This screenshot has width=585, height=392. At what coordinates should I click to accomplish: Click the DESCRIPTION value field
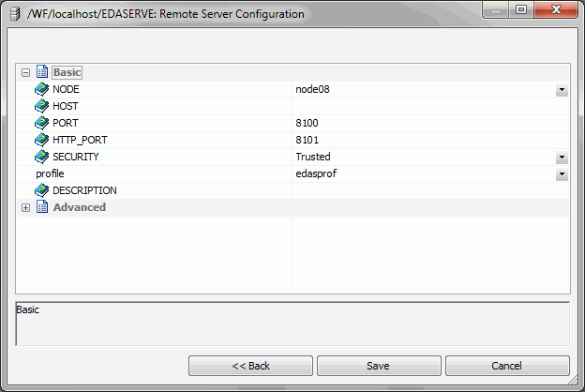click(x=431, y=190)
